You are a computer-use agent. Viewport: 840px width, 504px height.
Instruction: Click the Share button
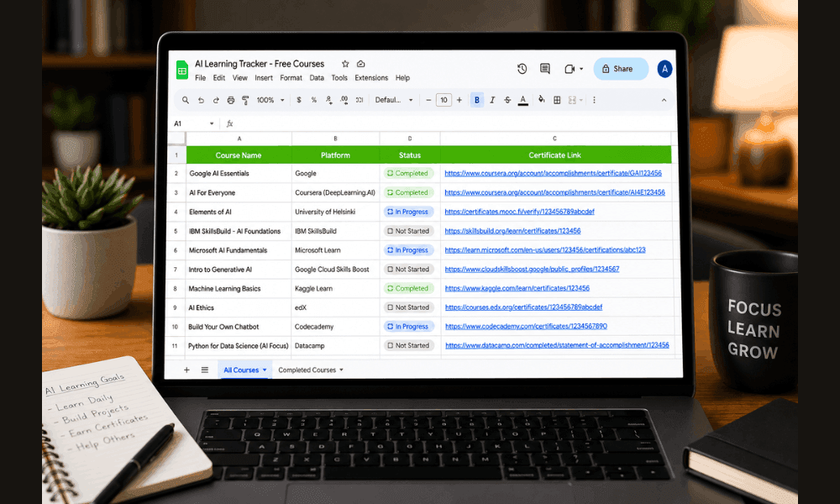pos(621,69)
